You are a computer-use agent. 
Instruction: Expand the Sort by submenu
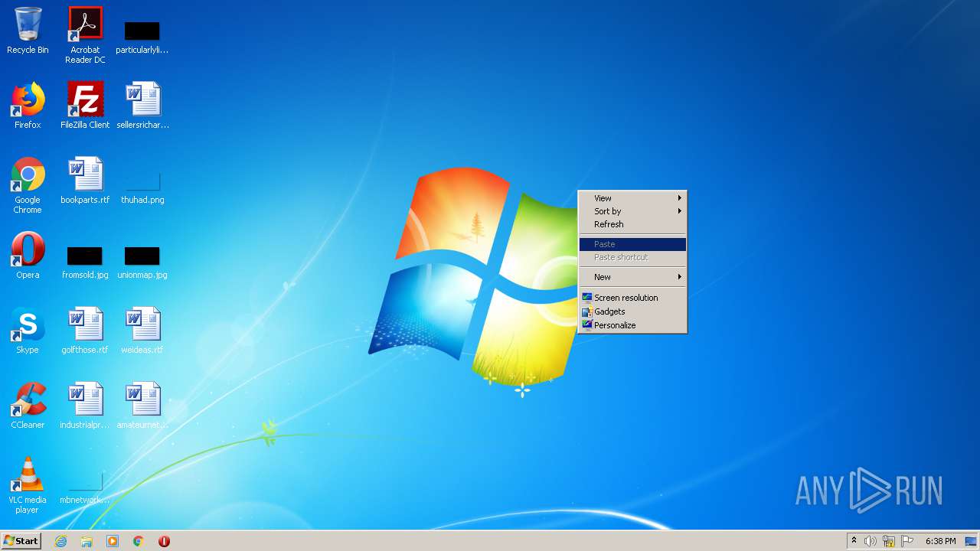[x=632, y=211]
